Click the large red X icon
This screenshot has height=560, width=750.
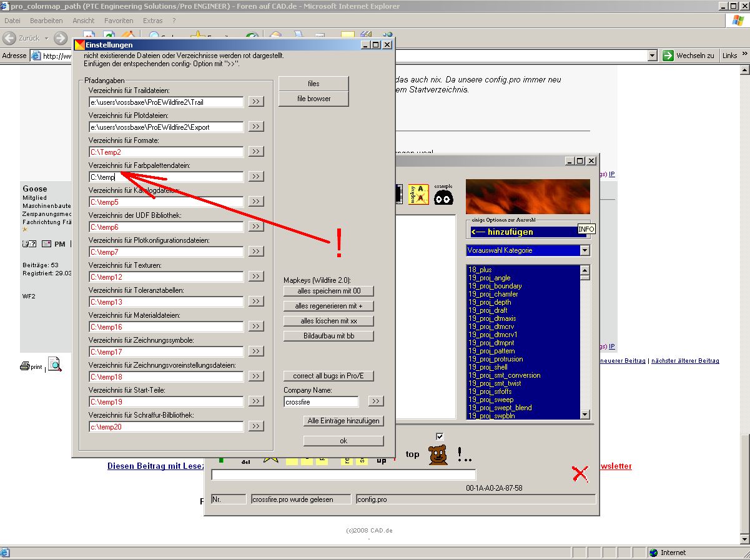[580, 474]
